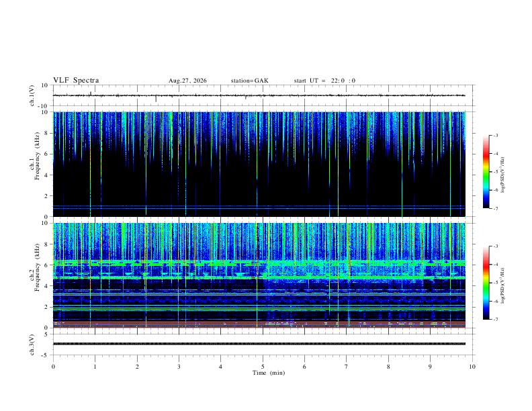Click the ch.1 Frequency (kHz) axis label
Viewport: 532px width, 411px height.
(x=34, y=165)
